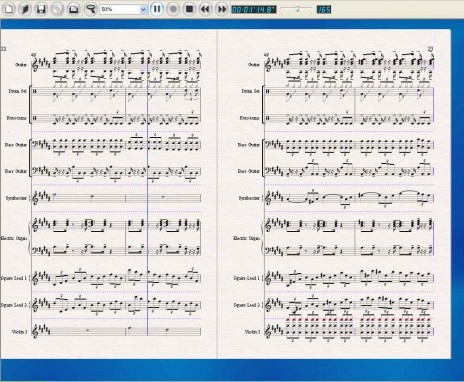Click the elapsed time counter display
Image resolution: width=464 pixels, height=382 pixels.
point(254,9)
